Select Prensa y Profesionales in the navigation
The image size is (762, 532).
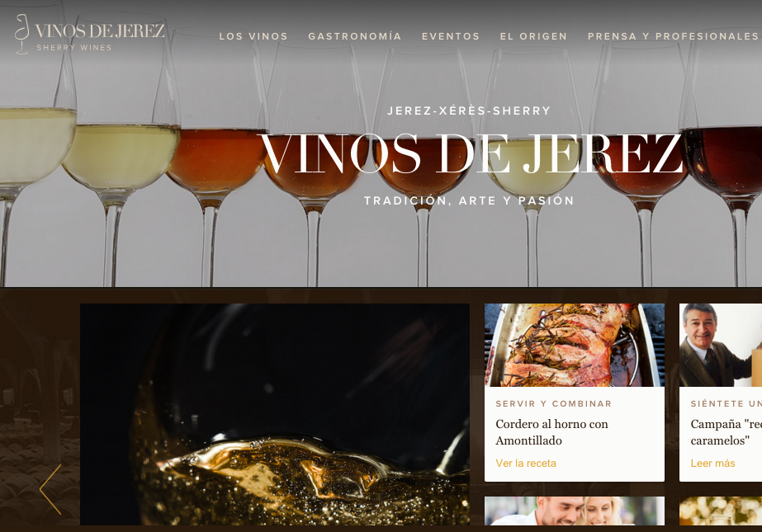[x=673, y=36]
